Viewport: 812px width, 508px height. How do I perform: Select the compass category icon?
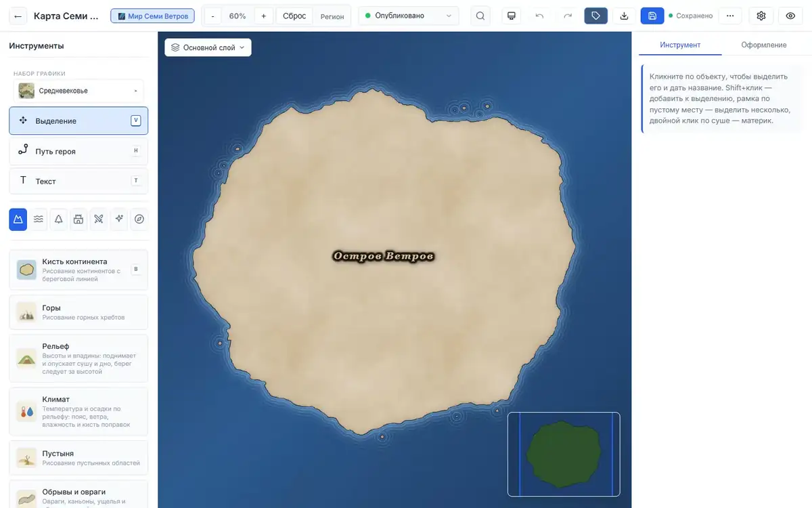[139, 219]
